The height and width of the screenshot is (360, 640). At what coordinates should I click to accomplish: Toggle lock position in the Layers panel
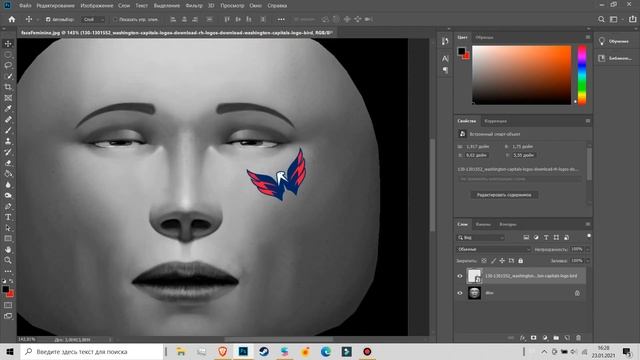[502, 260]
